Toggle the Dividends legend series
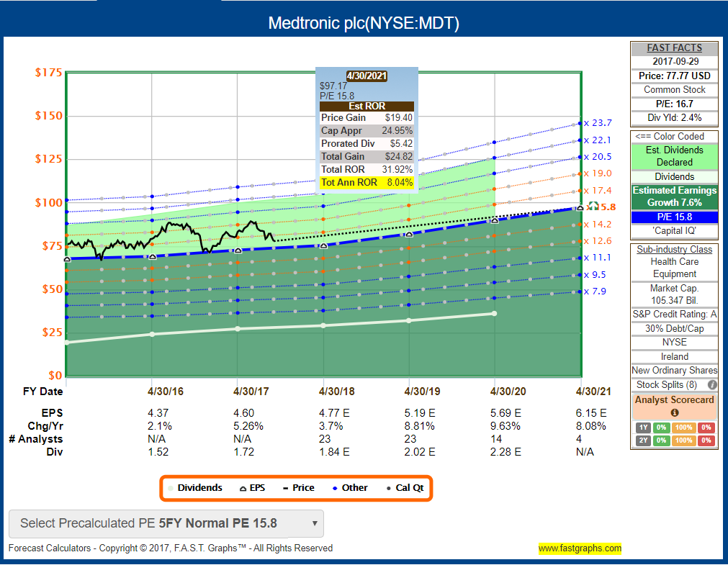 (195, 488)
